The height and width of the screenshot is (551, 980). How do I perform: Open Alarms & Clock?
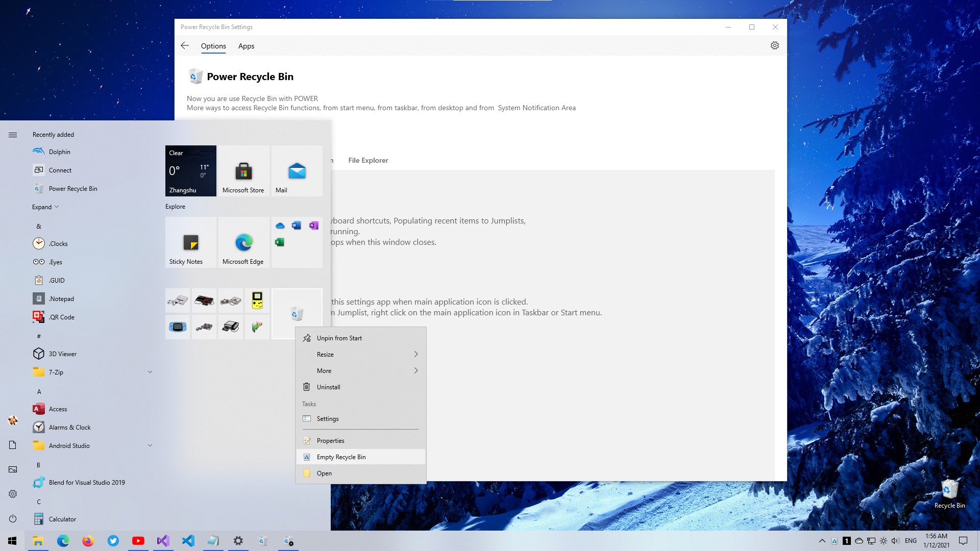coord(92,428)
